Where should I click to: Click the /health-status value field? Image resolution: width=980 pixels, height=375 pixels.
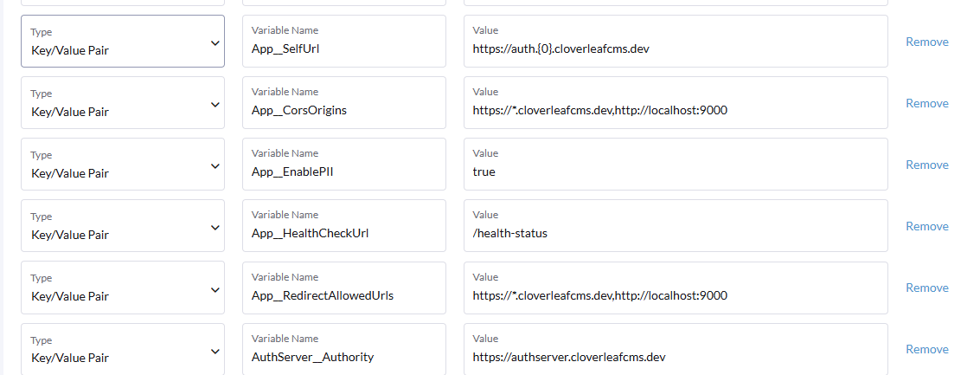click(676, 225)
